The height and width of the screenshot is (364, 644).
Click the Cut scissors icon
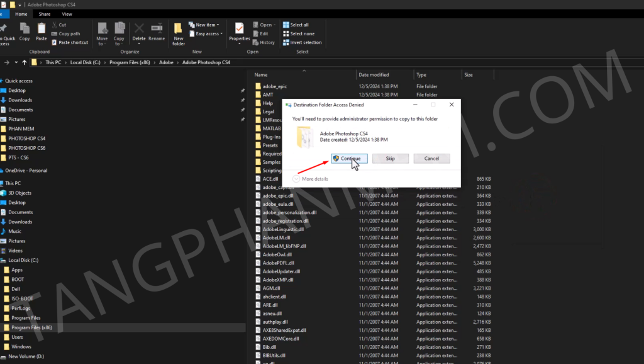click(x=54, y=25)
